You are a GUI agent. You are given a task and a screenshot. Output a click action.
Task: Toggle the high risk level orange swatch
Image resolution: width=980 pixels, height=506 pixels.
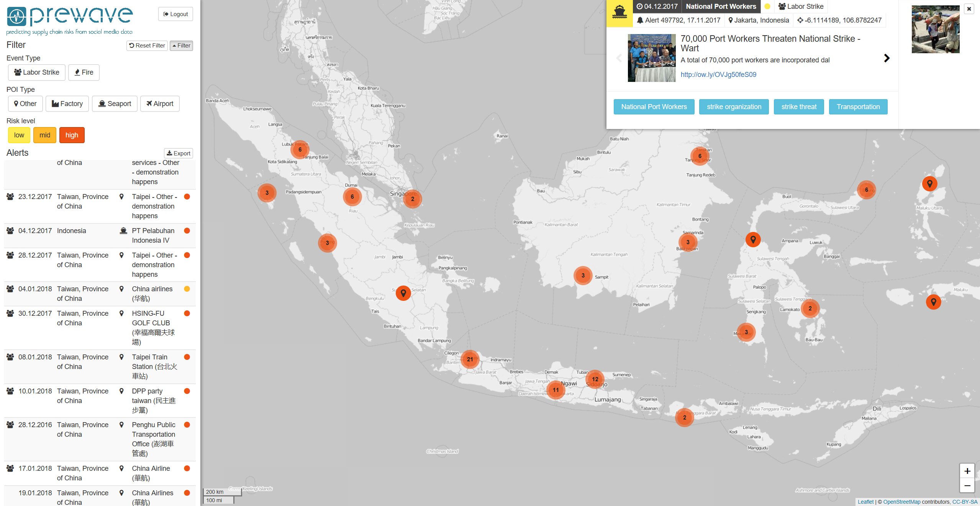[x=72, y=135]
